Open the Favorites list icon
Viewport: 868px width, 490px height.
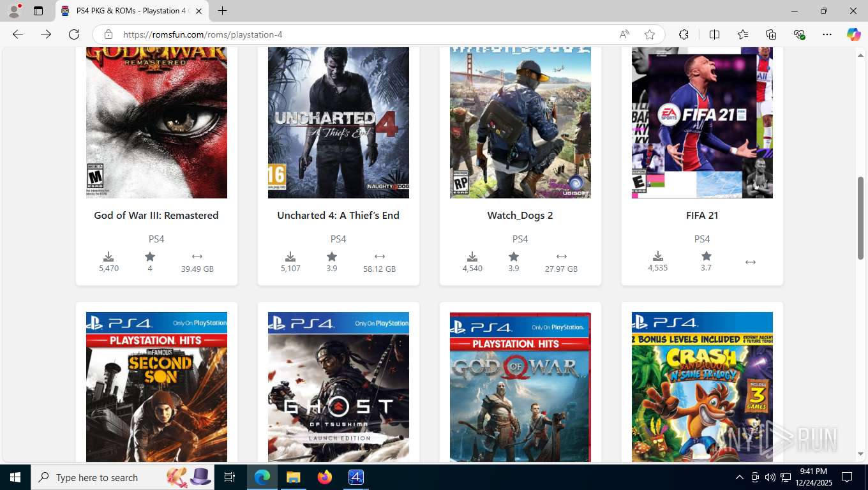tap(743, 34)
